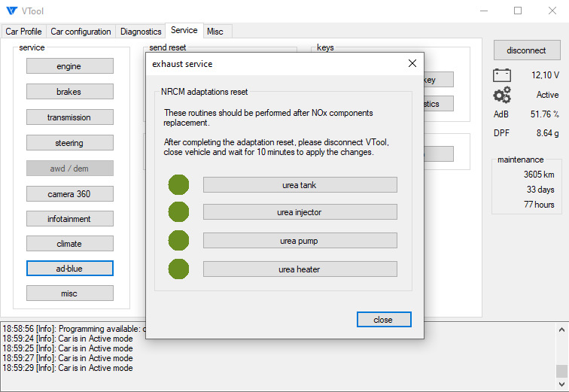
Task: Click the Active car mode status text
Action: point(547,95)
